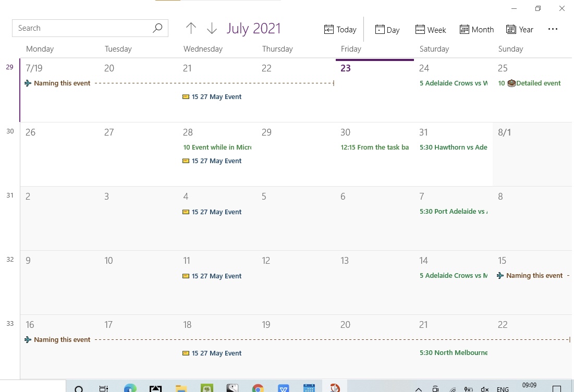The image size is (574, 392).
Task: Go to next month with down arrow
Action: tap(212, 28)
